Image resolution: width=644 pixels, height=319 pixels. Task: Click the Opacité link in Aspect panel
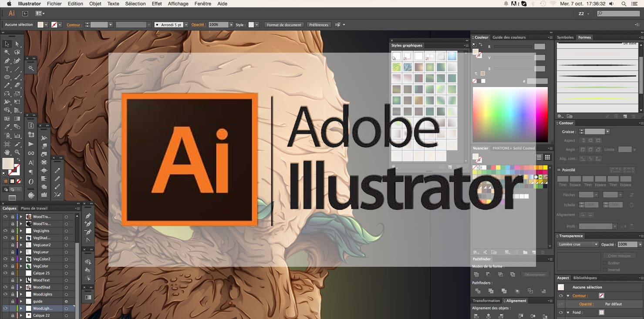pos(586,304)
